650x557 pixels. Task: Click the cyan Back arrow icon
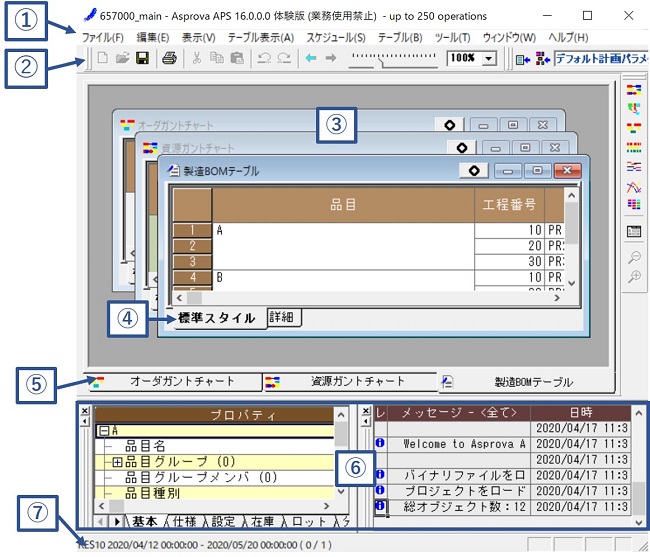[311, 58]
